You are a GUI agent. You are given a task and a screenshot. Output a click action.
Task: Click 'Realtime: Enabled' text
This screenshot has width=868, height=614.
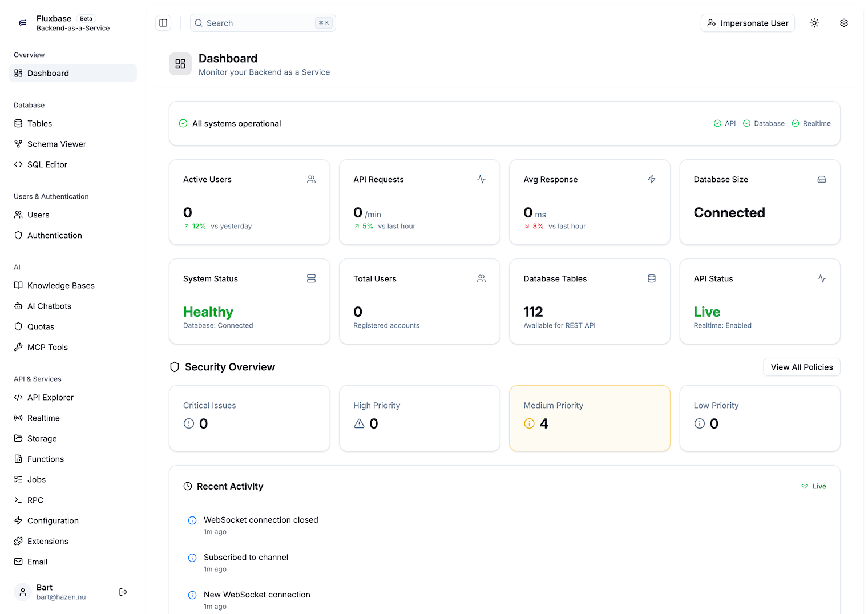pos(722,325)
